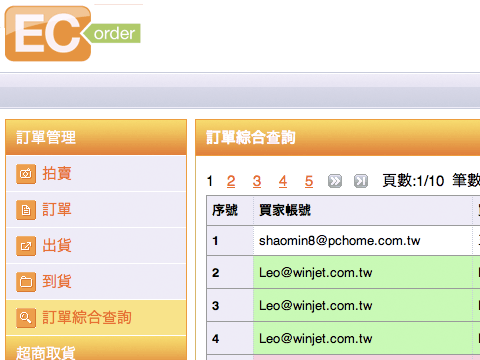
Task: Click the 訂單綜合查詢 magnifier icon
Action: 26,318
